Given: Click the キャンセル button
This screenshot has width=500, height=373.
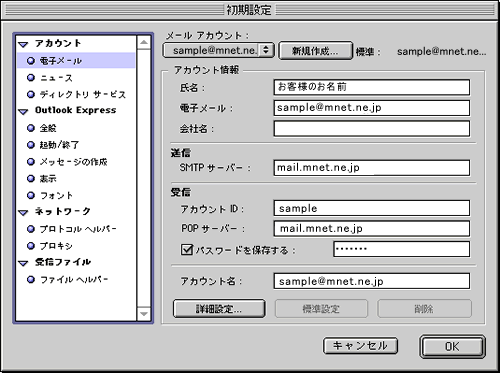Looking at the screenshot, I should (x=360, y=346).
